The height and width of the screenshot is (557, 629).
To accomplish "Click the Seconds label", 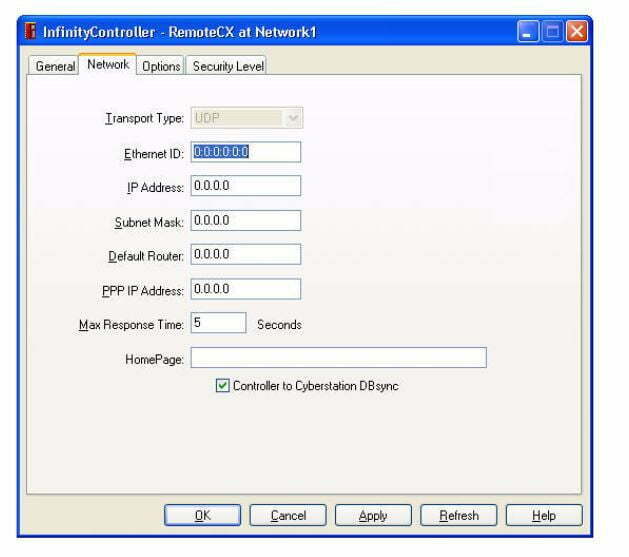I will (x=279, y=324).
